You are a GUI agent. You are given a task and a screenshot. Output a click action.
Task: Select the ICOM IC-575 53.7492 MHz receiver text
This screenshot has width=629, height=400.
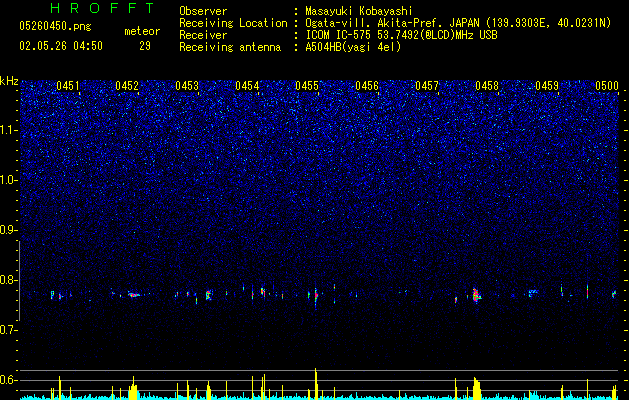click(x=401, y=35)
